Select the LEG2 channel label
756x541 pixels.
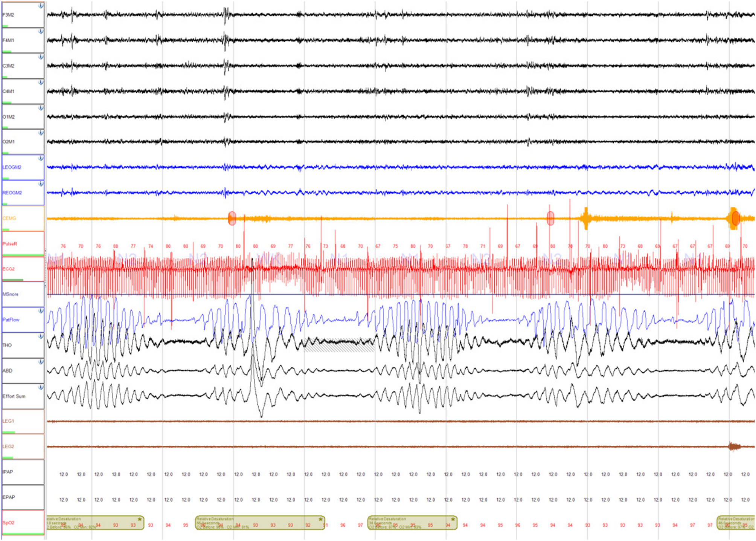point(8,446)
